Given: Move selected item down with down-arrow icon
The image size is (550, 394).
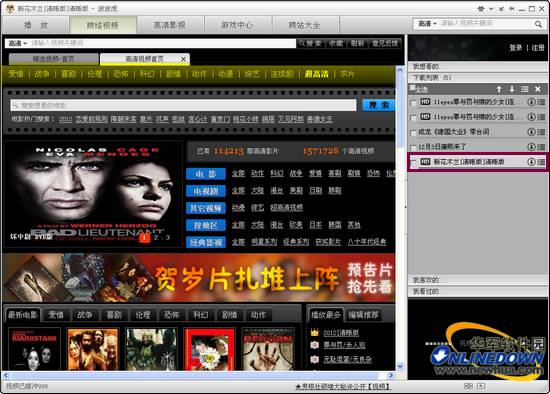Looking at the screenshot, I should [512, 89].
